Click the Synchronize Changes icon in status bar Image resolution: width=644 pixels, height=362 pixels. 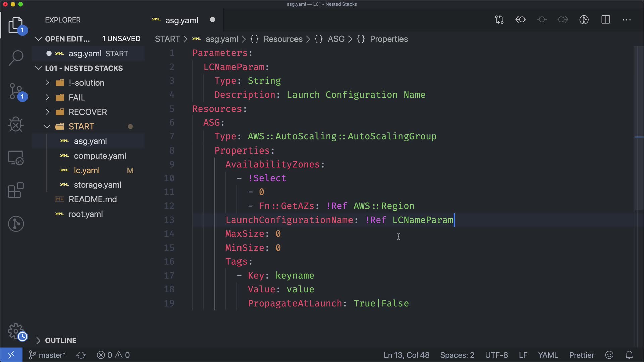click(x=81, y=355)
